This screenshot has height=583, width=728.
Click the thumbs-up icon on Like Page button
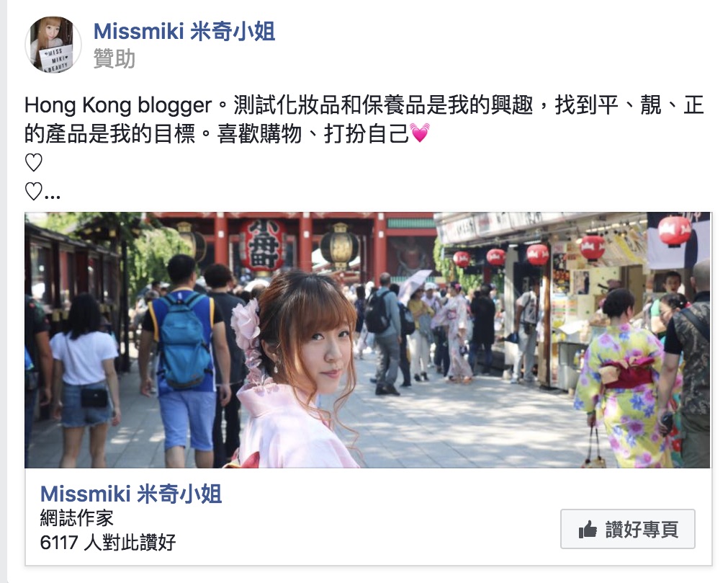point(588,529)
